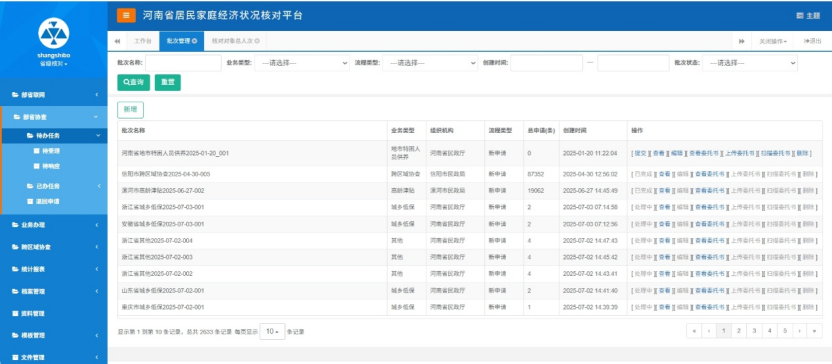This screenshot has height=364, width=832.
Task: Click 查看 in 重庆市城乡低保 row
Action: (x=664, y=307)
